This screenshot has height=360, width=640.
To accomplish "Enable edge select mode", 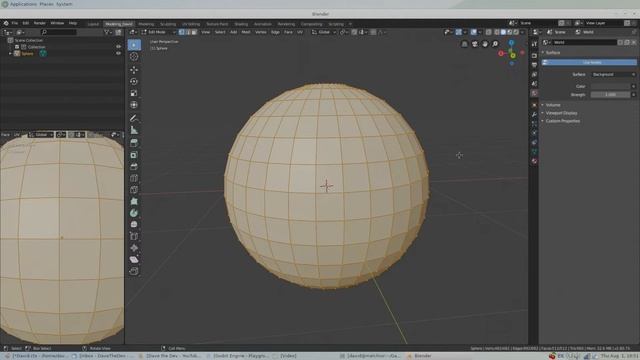I will tap(188, 32).
